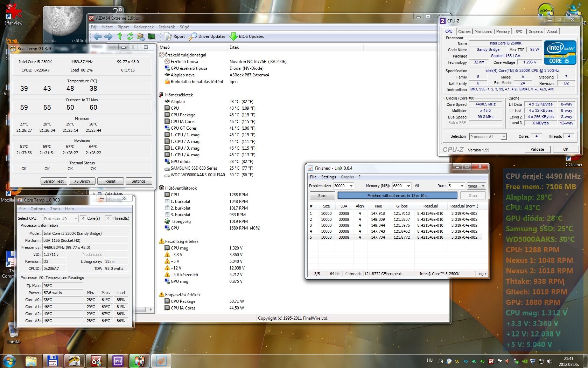Click the Windows Start orb
The width and height of the screenshot is (588, 368).
pyautogui.click(x=9, y=361)
